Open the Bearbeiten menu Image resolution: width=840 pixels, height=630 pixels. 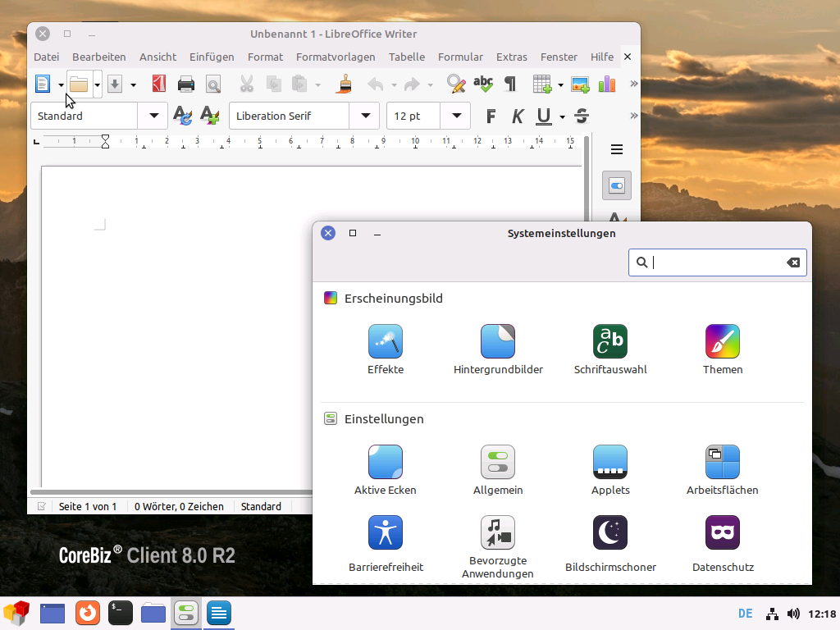pyautogui.click(x=99, y=57)
